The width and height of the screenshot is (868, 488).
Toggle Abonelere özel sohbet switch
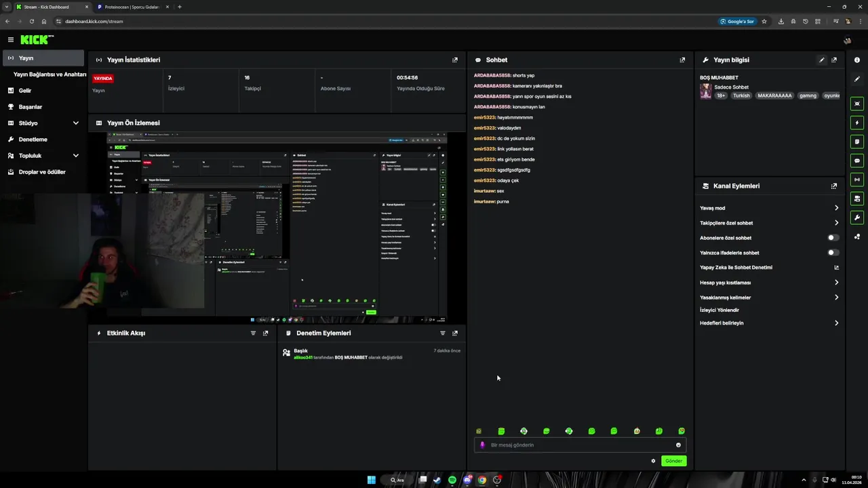tap(833, 238)
